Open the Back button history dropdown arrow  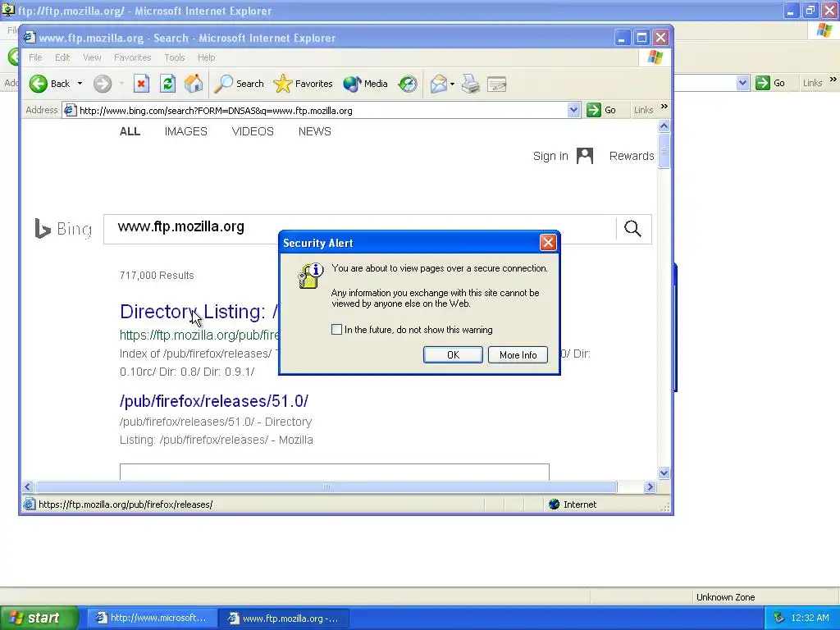click(x=80, y=84)
